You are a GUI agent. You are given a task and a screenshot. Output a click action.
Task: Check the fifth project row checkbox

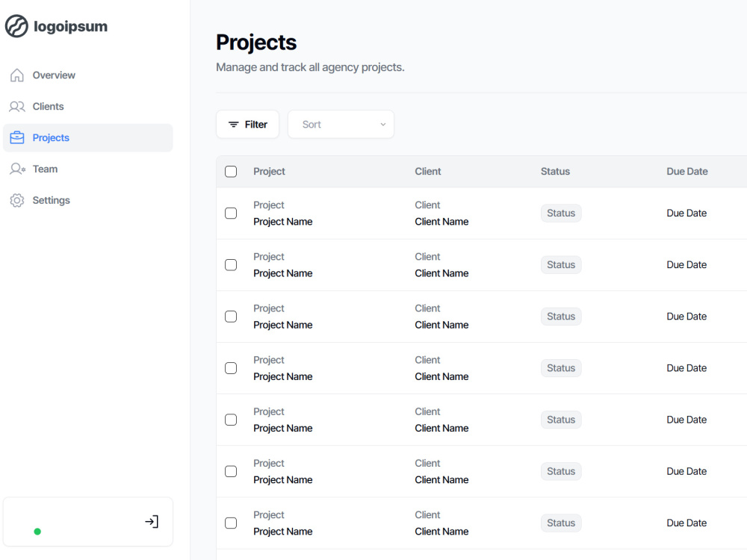pyautogui.click(x=231, y=420)
